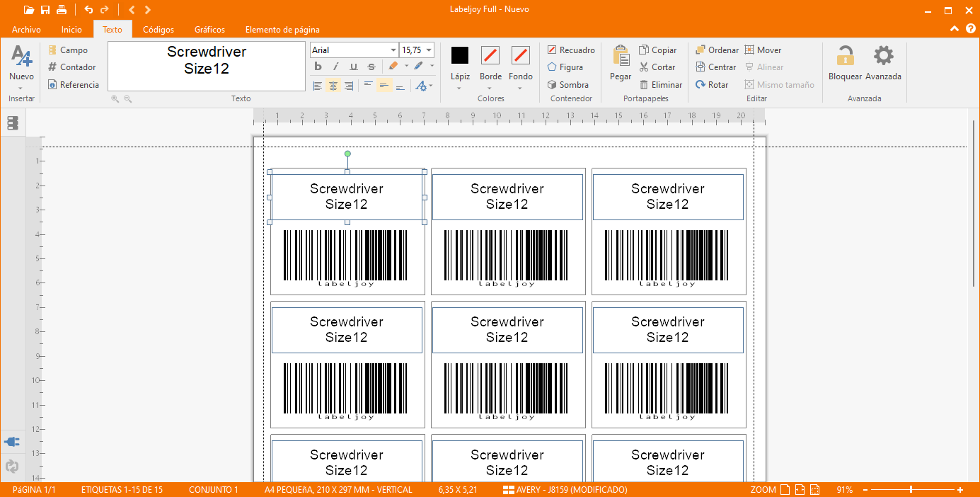The image size is (980, 497).
Task: Toggle underline formatting
Action: pyautogui.click(x=354, y=67)
